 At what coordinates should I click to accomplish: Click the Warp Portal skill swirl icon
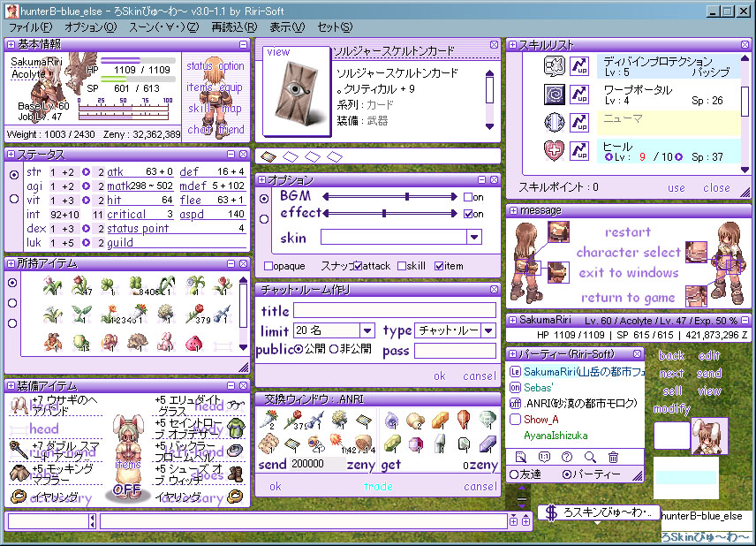click(x=554, y=94)
